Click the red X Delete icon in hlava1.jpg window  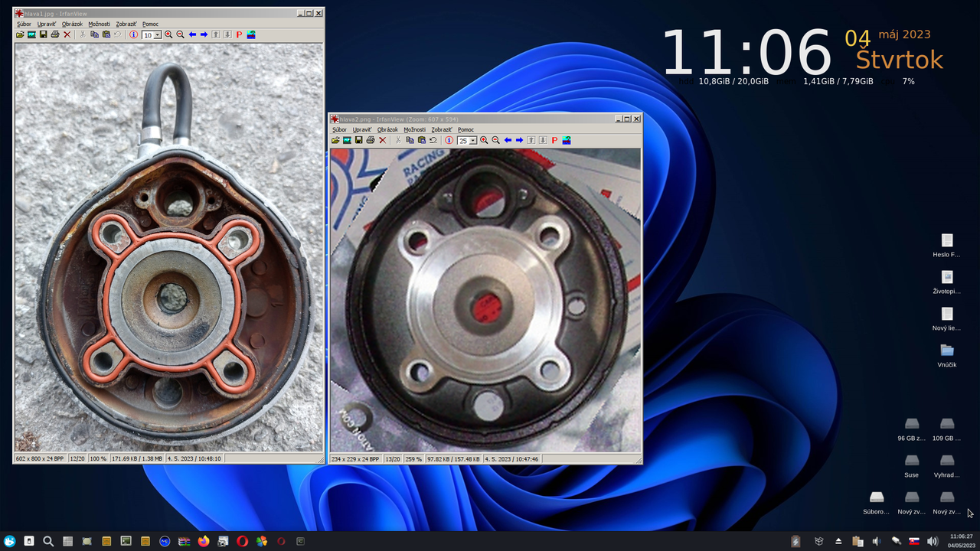(67, 34)
